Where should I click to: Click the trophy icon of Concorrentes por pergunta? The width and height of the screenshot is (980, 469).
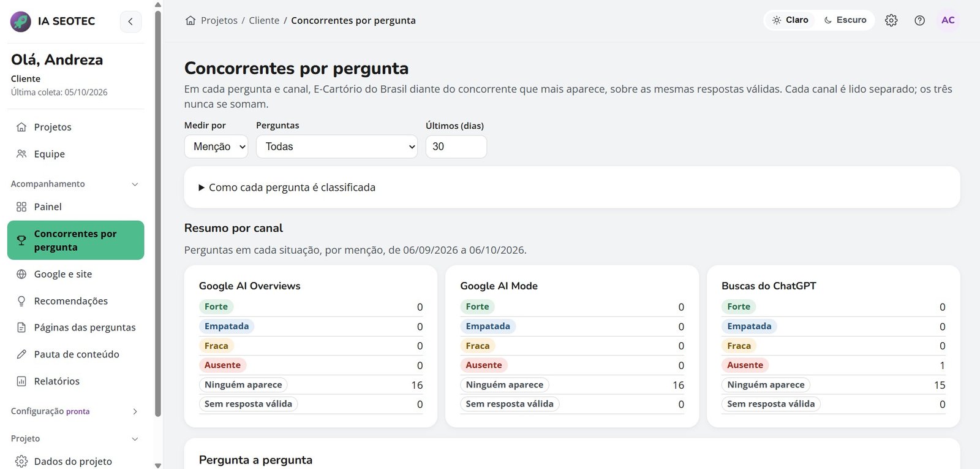pyautogui.click(x=21, y=240)
